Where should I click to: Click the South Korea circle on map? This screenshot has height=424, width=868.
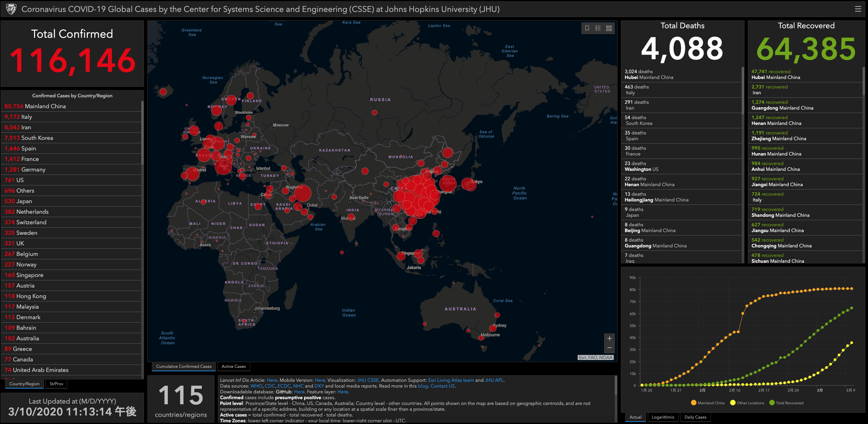tap(448, 183)
